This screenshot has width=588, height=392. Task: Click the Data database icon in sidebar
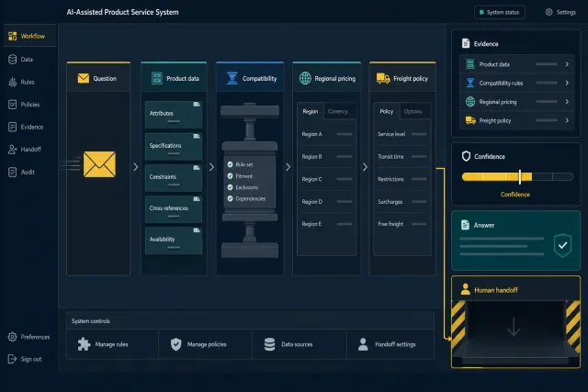12,59
